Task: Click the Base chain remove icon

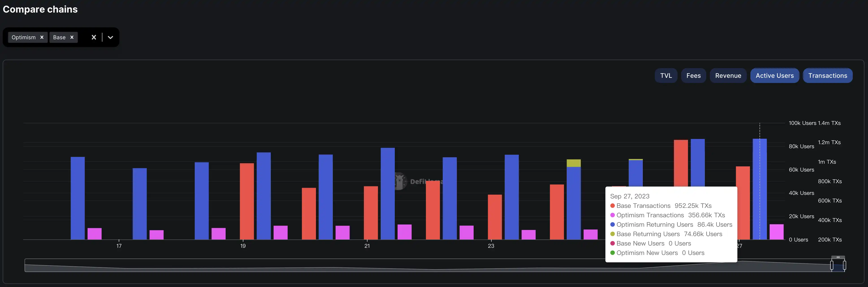Action: pyautogui.click(x=71, y=37)
